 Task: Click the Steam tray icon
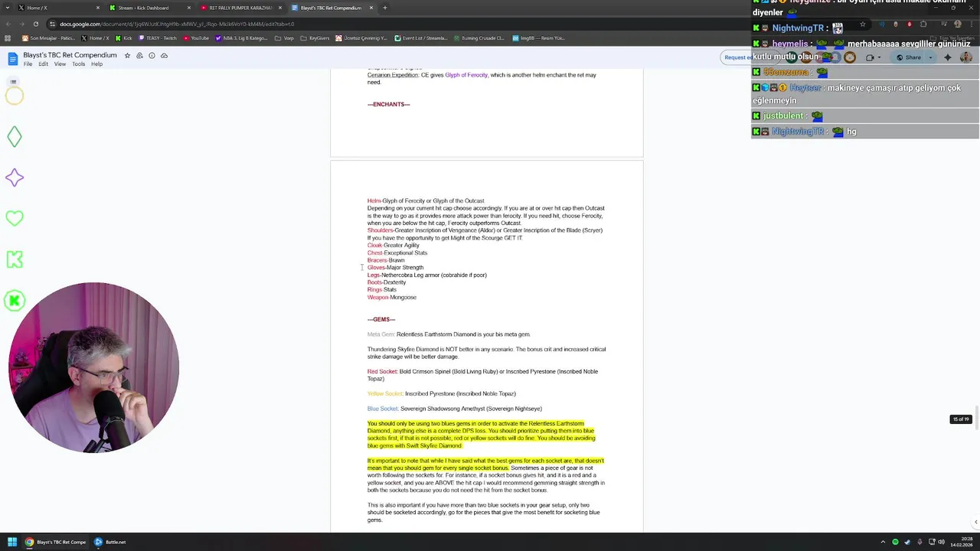[x=907, y=542]
